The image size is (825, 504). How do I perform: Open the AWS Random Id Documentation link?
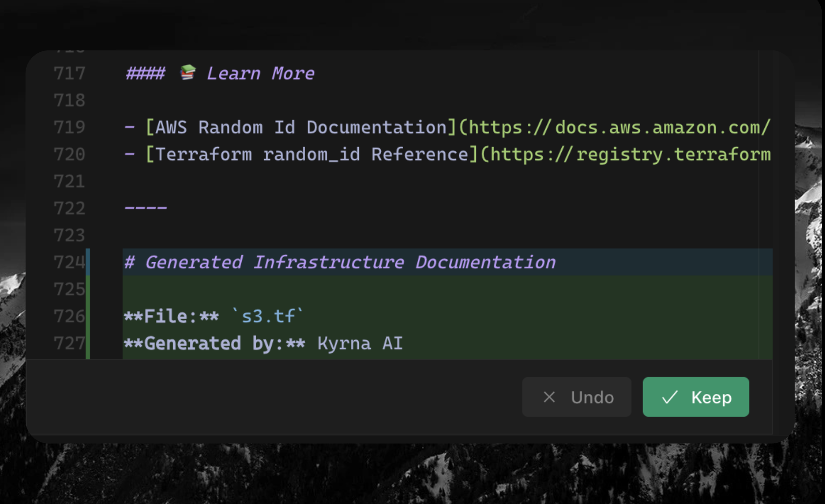(x=301, y=127)
